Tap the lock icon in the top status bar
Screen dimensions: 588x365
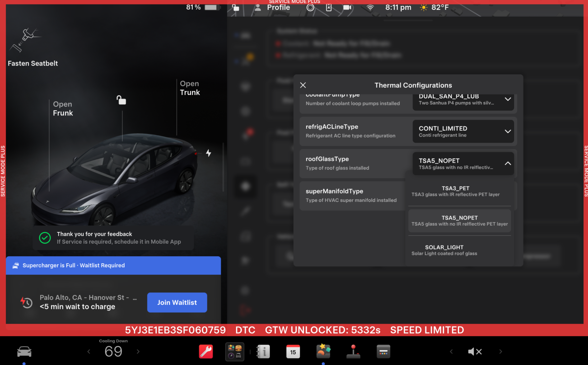[236, 8]
